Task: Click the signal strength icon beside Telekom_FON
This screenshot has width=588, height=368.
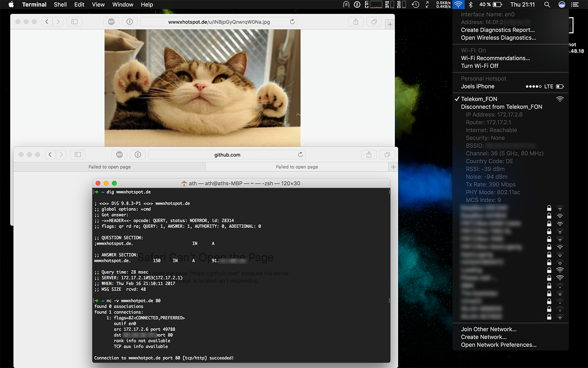Action: point(559,99)
